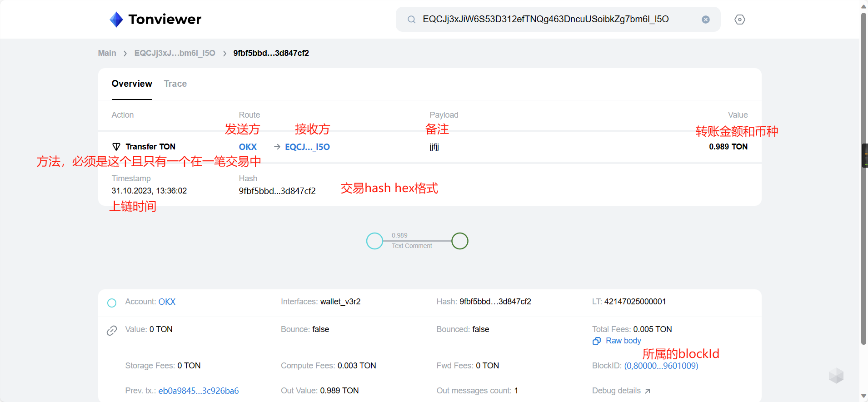Click the search magnifier icon
This screenshot has width=868, height=402.
[x=411, y=20]
